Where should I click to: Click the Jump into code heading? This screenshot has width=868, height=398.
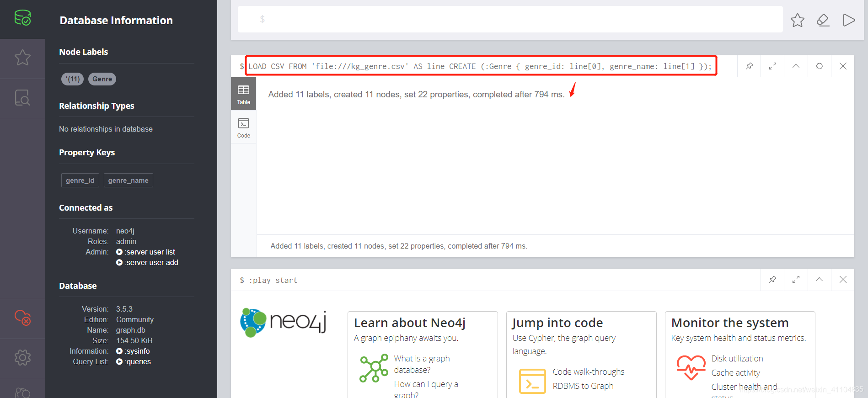click(x=557, y=323)
